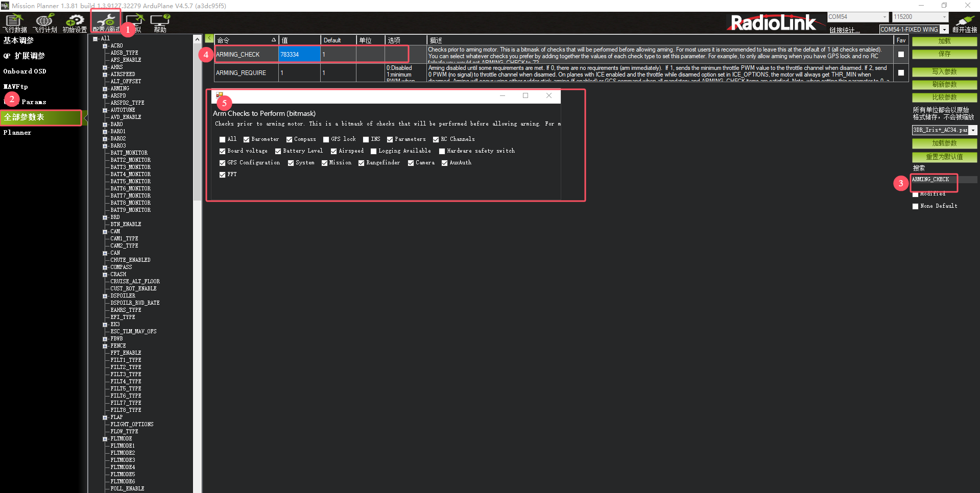Screen dimensions: 980x493
Task: Open the 飞行计划 flight plan globe icon
Action: [45, 23]
